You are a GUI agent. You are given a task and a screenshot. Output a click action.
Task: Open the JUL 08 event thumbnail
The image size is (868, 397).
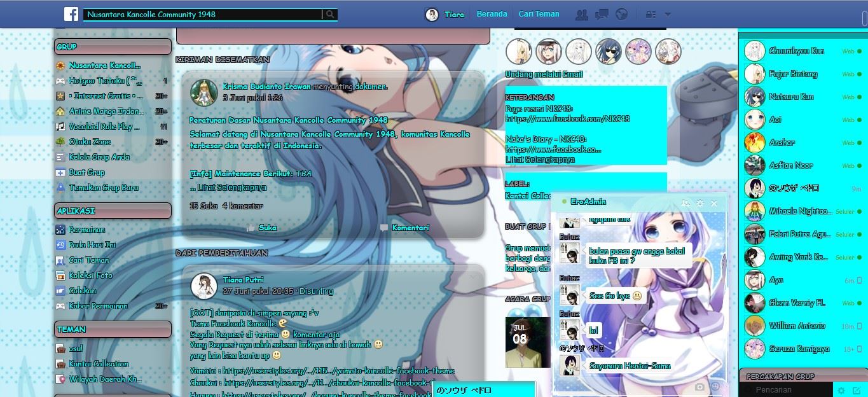(528, 342)
